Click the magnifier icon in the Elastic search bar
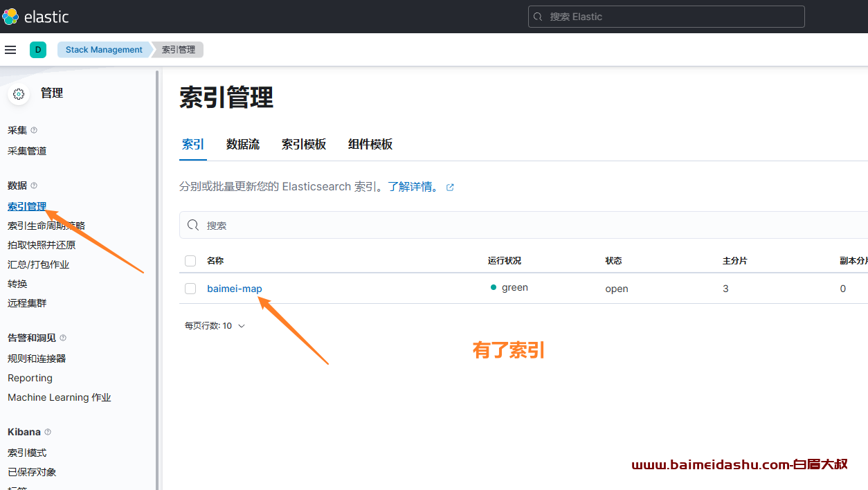The width and height of the screenshot is (868, 490). (539, 17)
